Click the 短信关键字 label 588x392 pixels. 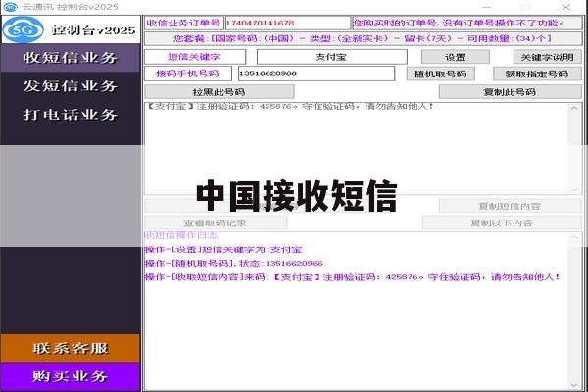[194, 57]
